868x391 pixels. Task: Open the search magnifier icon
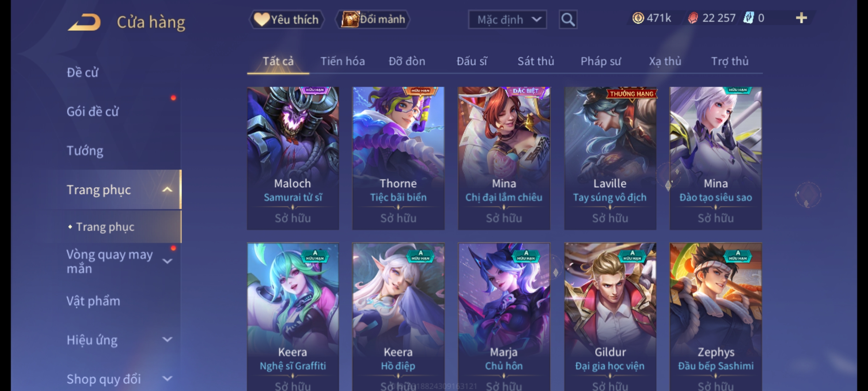coord(568,20)
